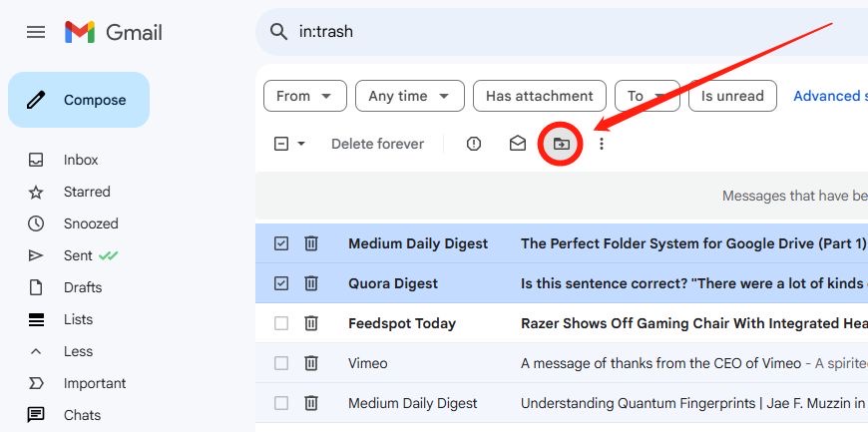The width and height of the screenshot is (868, 432).
Task: Open the Any time filter dropdown
Action: [x=410, y=96]
